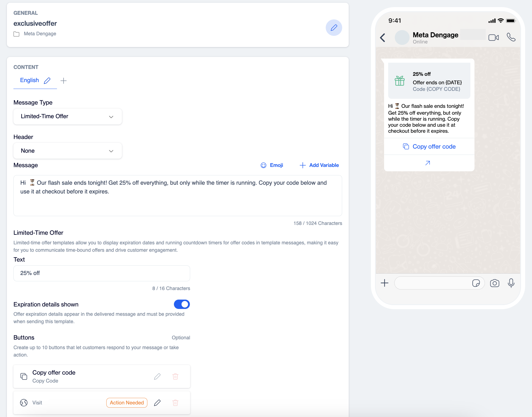532x417 pixels.
Task: Edit the Copy offer code button
Action: point(157,377)
